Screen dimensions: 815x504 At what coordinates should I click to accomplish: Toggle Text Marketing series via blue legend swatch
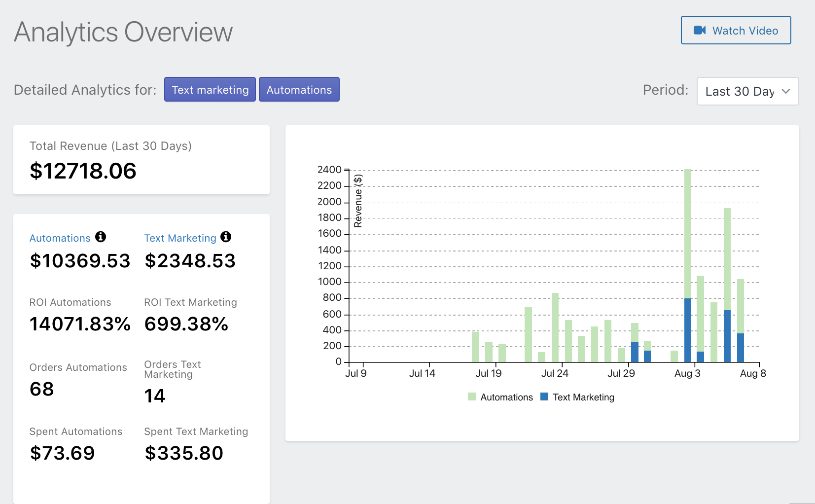click(x=544, y=396)
